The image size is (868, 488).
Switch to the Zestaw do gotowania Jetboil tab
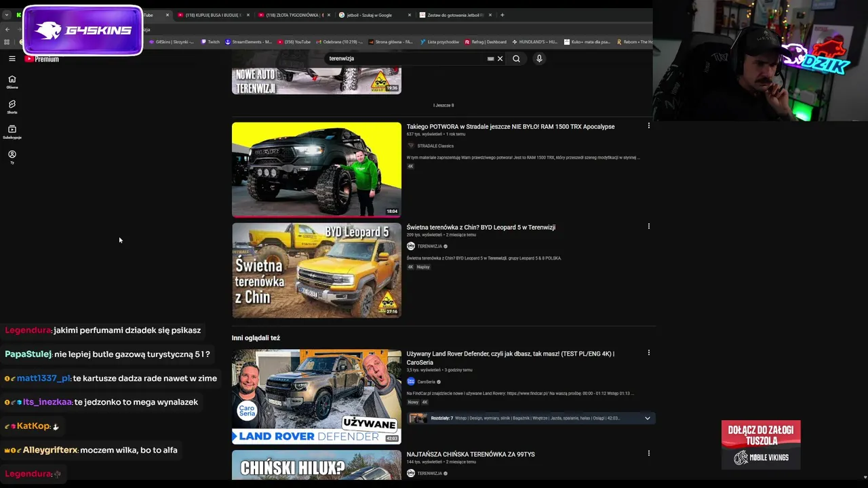(455, 15)
